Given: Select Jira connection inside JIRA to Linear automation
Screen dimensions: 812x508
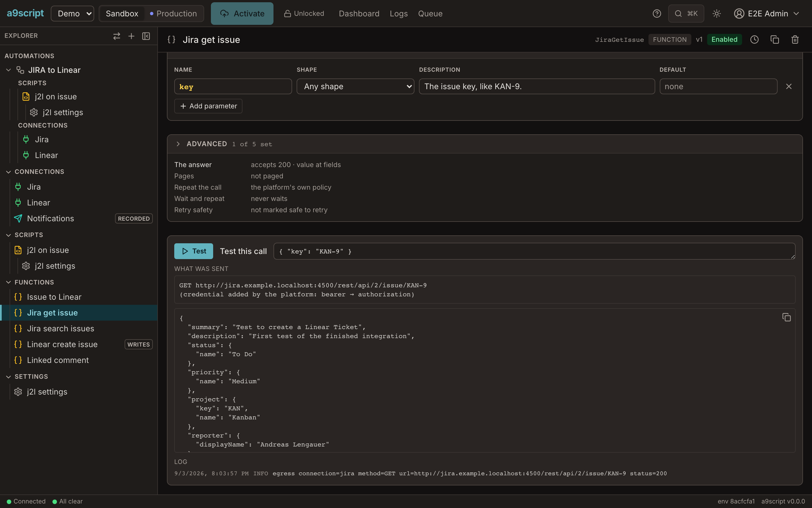Looking at the screenshot, I should coord(42,139).
